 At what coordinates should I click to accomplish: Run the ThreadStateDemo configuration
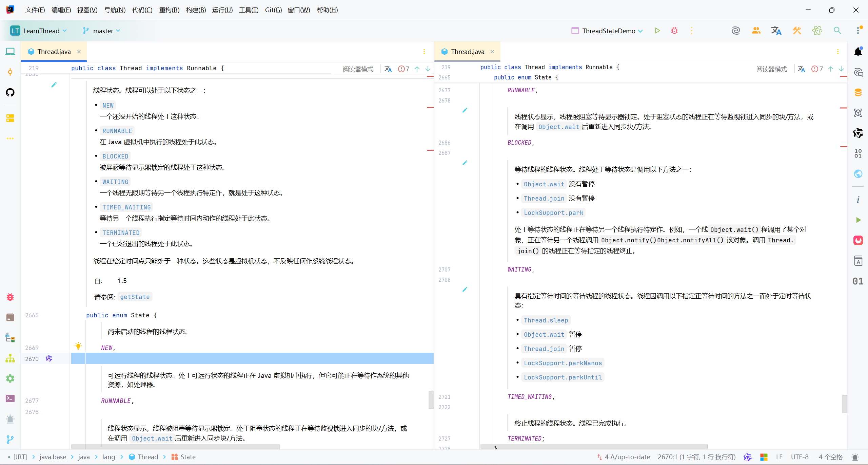point(657,31)
